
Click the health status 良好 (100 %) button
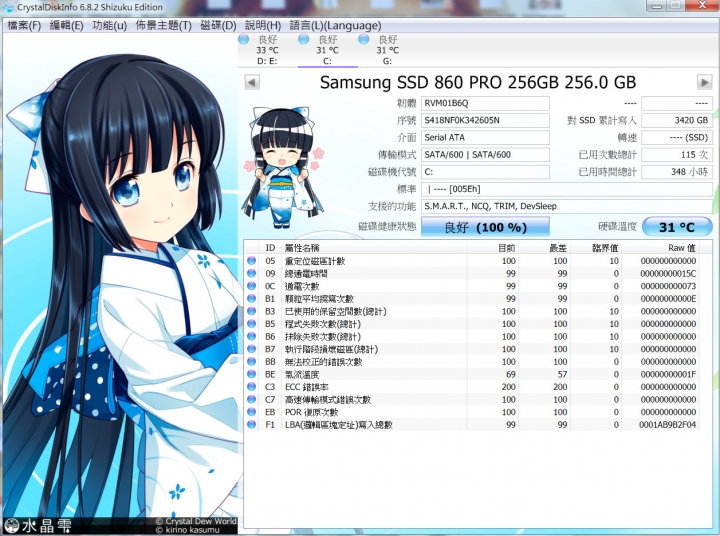coord(485,227)
